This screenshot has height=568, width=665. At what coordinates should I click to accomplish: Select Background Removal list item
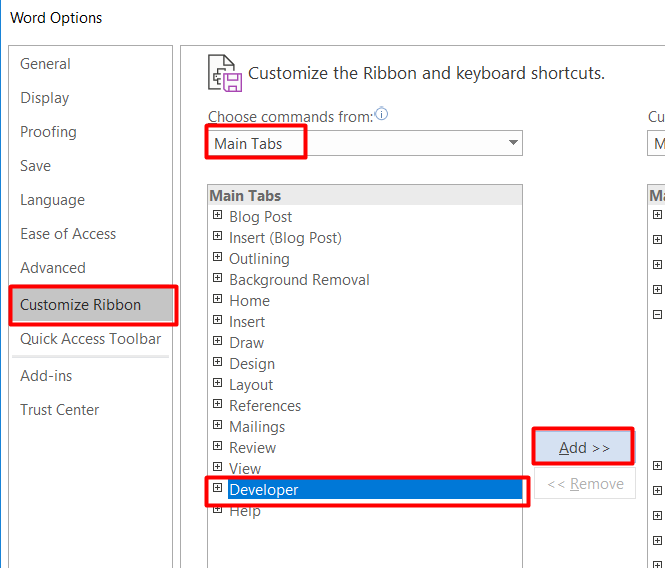[299, 280]
